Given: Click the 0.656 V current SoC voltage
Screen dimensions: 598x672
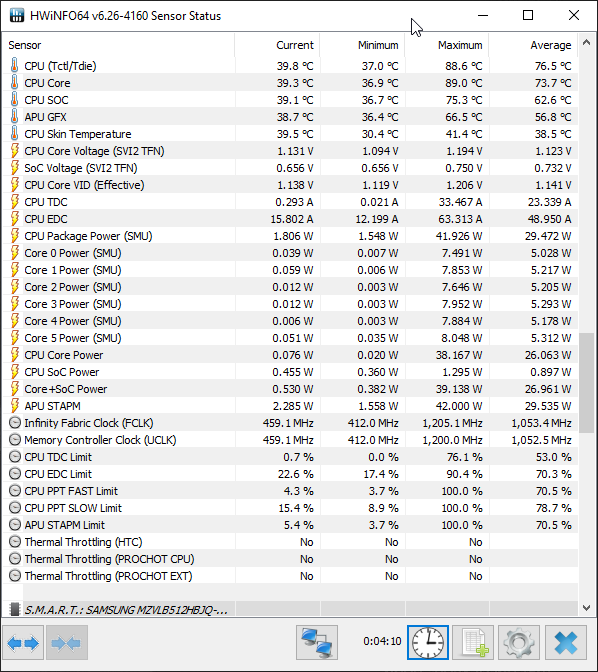Looking at the screenshot, I should (295, 168).
